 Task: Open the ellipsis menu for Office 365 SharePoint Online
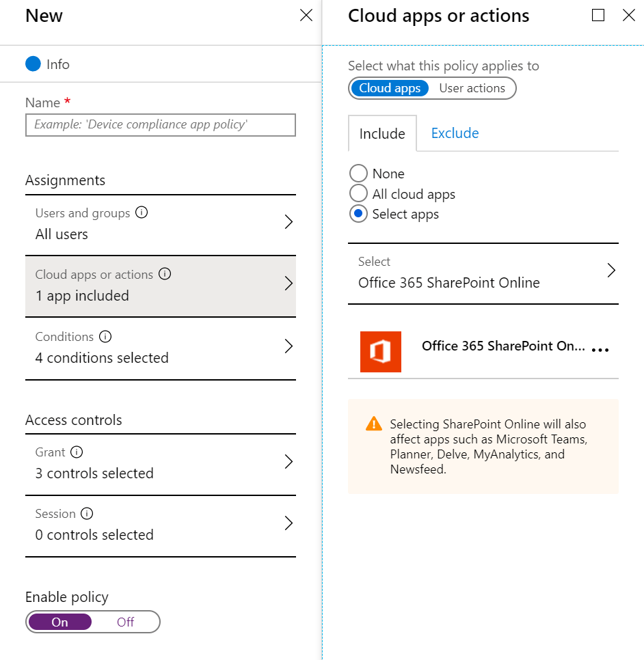click(600, 350)
